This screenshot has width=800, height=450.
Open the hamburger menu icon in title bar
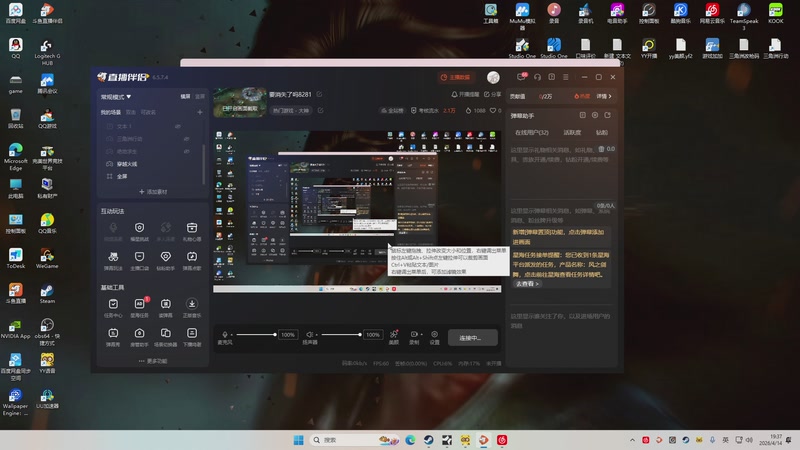(566, 77)
